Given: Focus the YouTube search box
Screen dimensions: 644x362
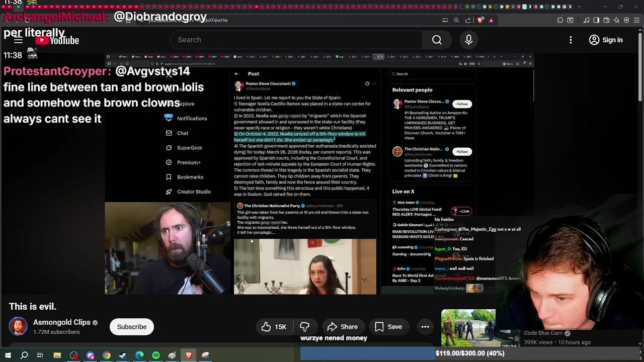Looking at the screenshot, I should pos(297,40).
